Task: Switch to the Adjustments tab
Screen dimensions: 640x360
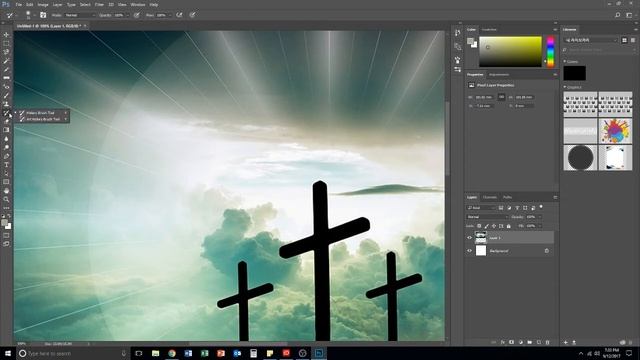Action: (x=499, y=75)
